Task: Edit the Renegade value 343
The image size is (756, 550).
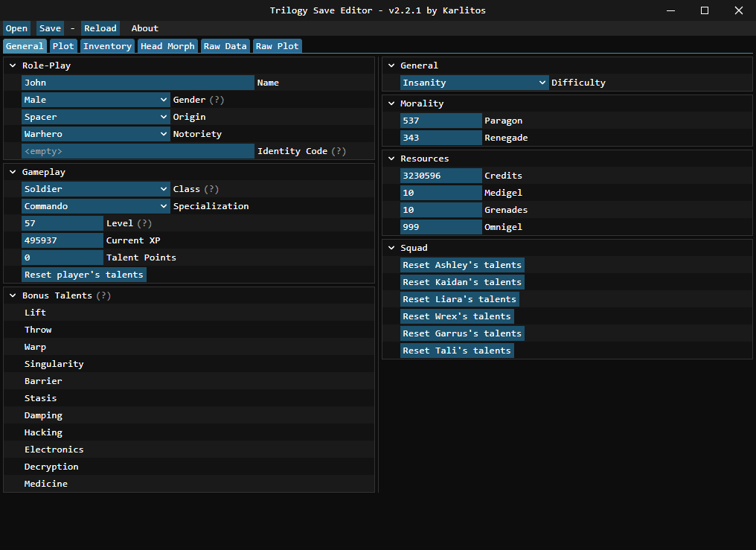Action: [441, 138]
